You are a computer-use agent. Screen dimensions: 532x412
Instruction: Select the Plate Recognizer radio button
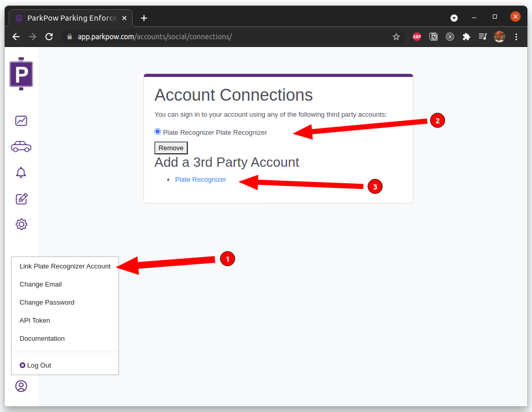158,132
